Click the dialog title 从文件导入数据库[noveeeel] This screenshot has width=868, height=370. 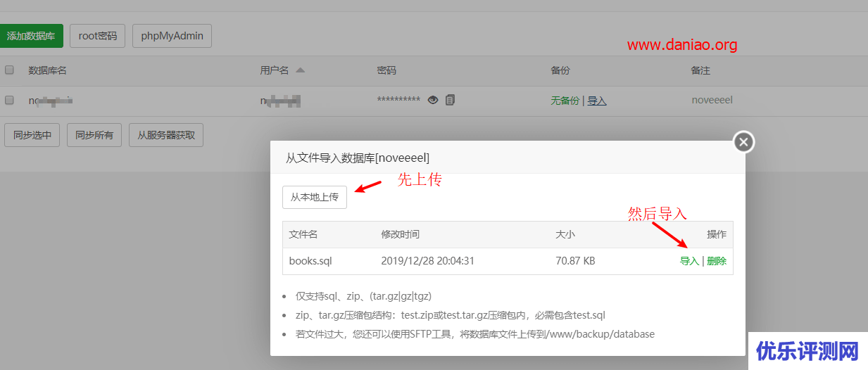[358, 157]
